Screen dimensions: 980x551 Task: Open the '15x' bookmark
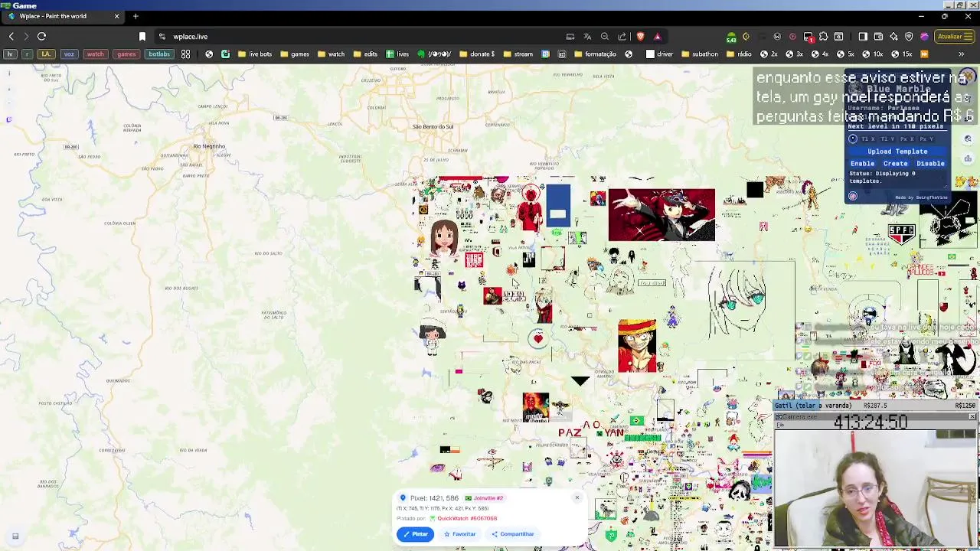[x=901, y=54]
